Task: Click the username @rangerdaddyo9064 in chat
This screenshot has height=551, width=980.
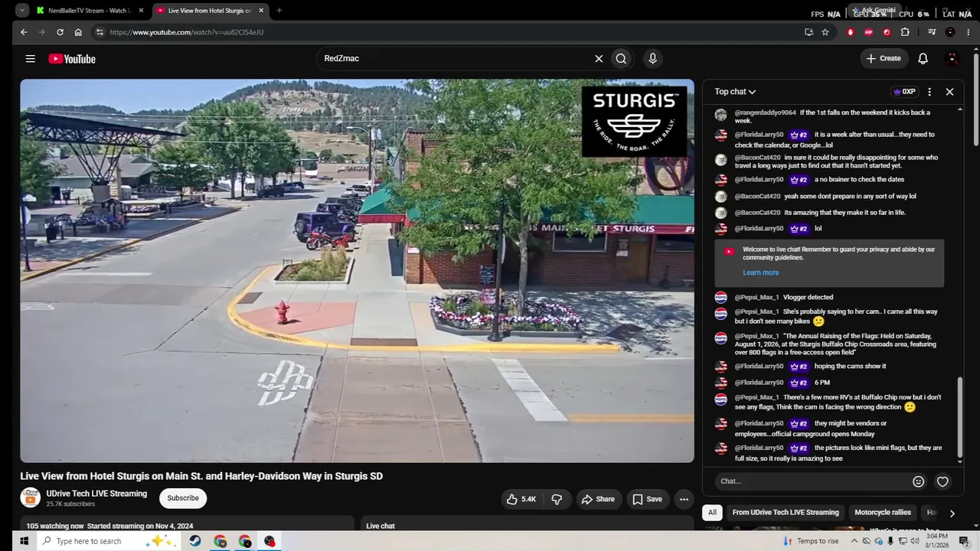Action: click(766, 112)
